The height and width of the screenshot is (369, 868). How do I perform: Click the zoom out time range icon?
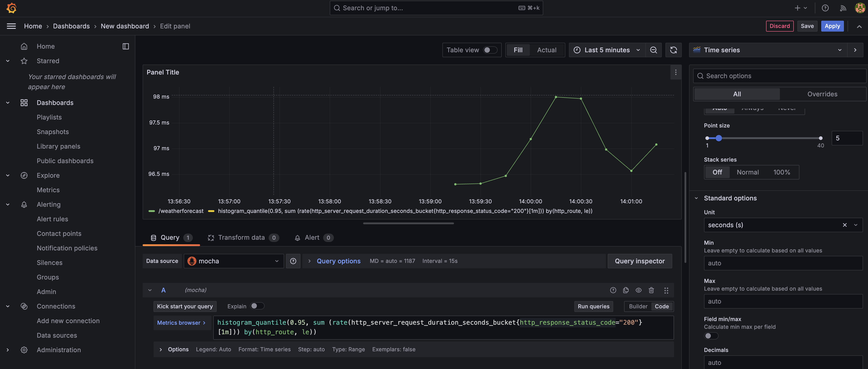pos(653,50)
